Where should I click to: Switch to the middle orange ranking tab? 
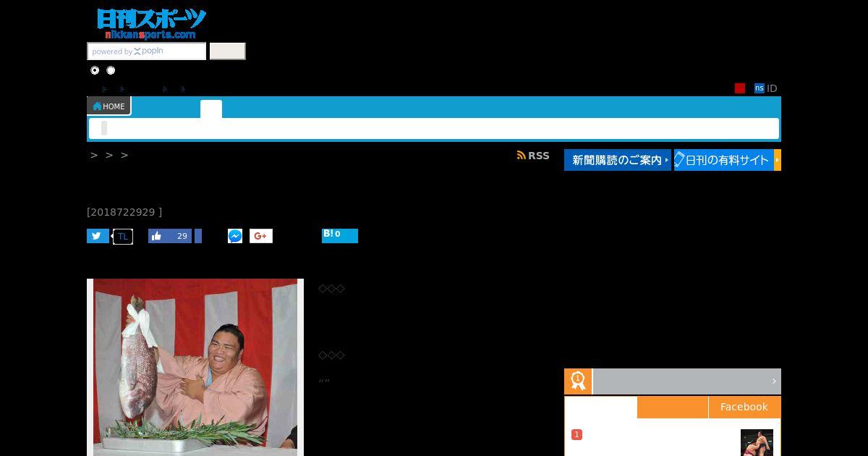[x=673, y=407]
